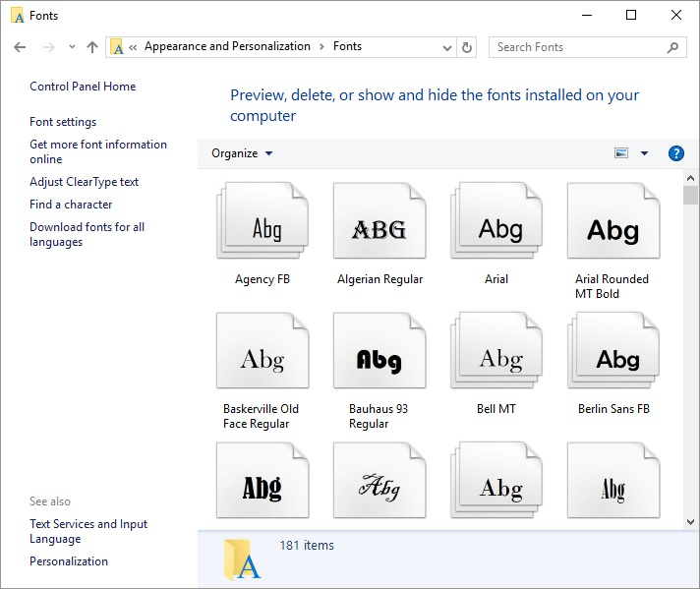The height and width of the screenshot is (589, 700).
Task: Click the search magnifier icon
Action: (x=672, y=47)
